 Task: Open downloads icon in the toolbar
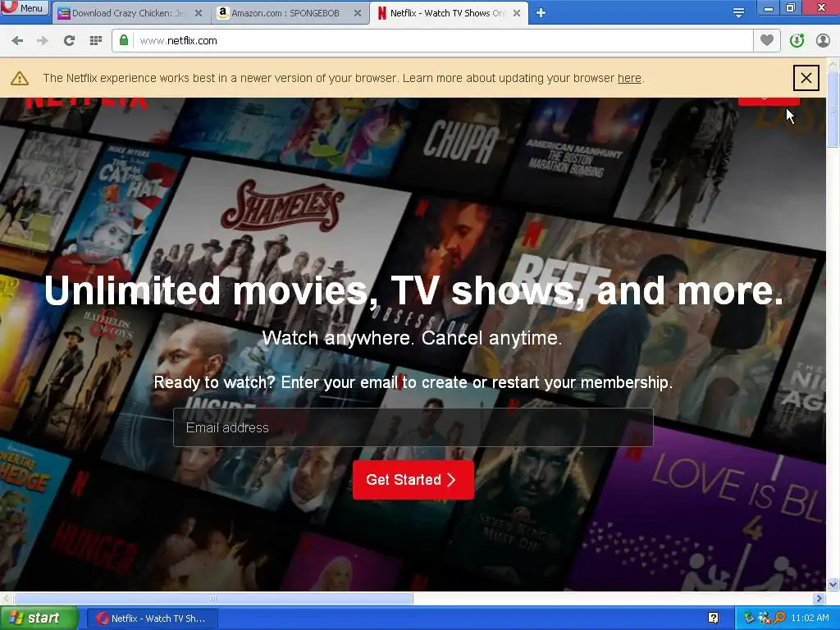tap(797, 40)
